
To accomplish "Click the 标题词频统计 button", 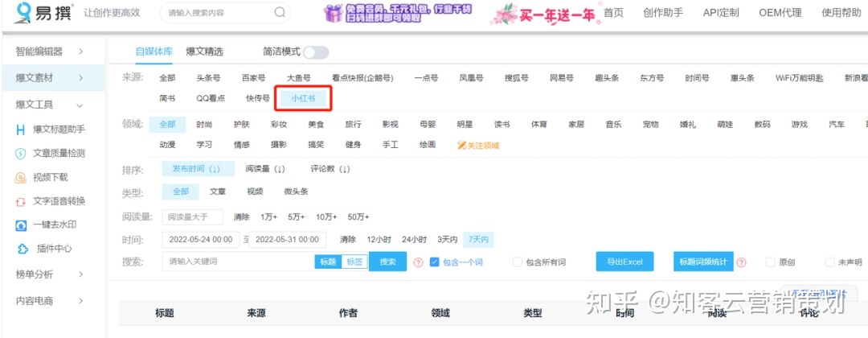I will 703,262.
